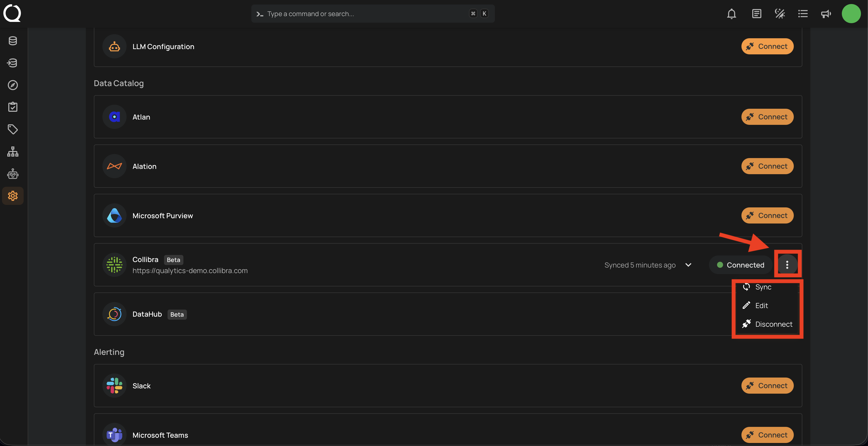
Task: Click the settings gear sidebar icon
Action: pos(13,196)
